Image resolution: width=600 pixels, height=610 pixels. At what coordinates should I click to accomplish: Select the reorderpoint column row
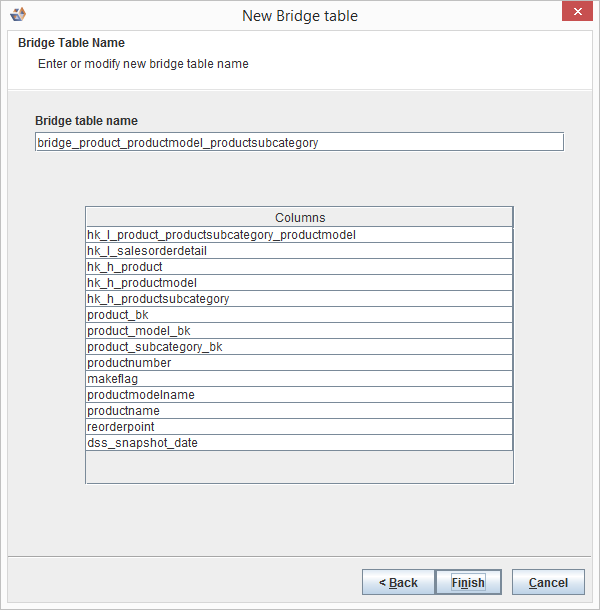click(x=299, y=427)
